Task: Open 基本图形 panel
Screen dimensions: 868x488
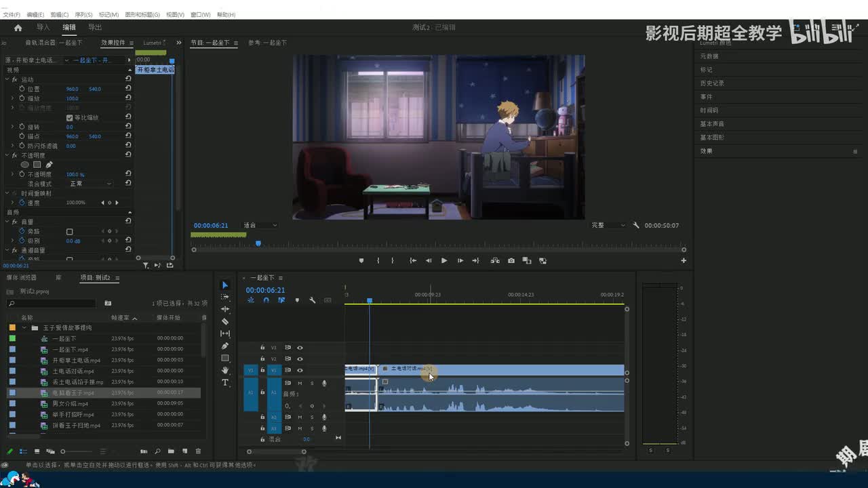Action: tap(712, 138)
